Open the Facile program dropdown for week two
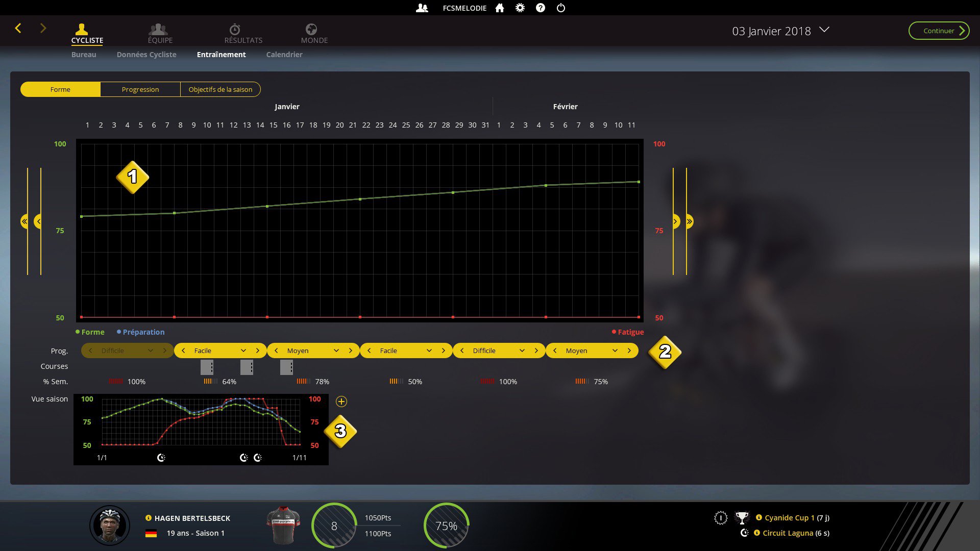 pos(243,351)
